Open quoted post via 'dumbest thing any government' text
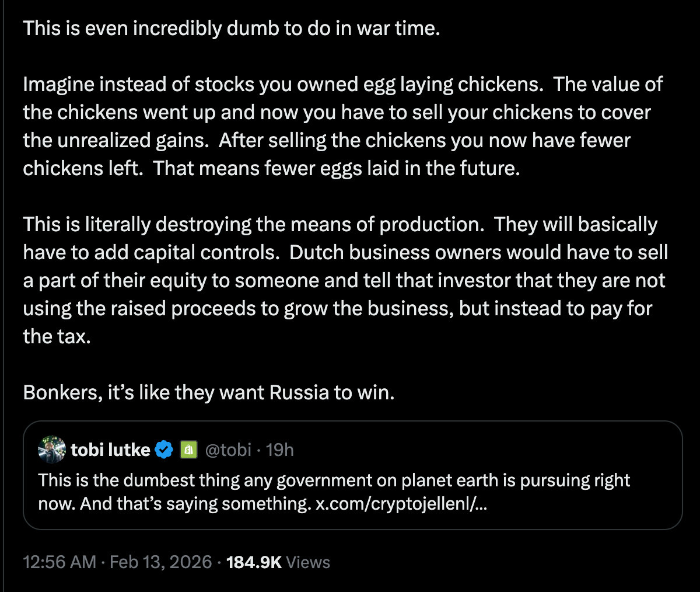This screenshot has width=700, height=592. point(334,480)
